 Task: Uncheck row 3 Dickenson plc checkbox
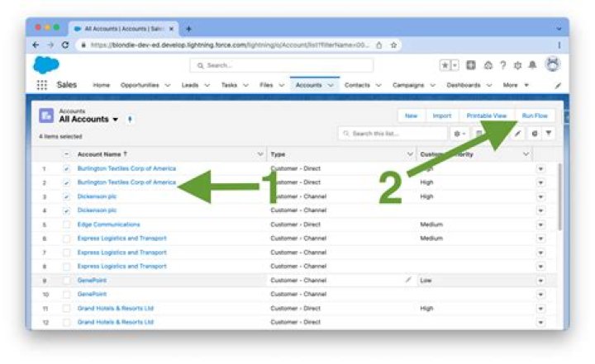pos(66,196)
